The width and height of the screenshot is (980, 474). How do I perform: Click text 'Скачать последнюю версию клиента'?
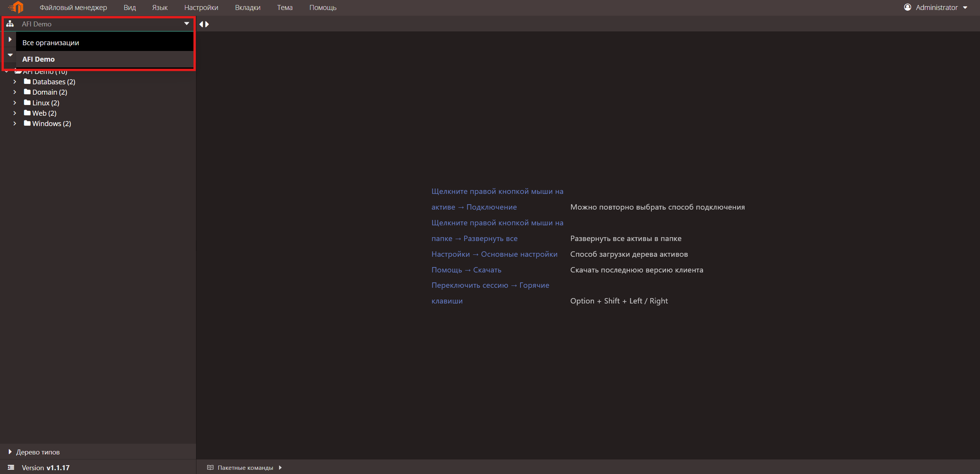pyautogui.click(x=636, y=270)
